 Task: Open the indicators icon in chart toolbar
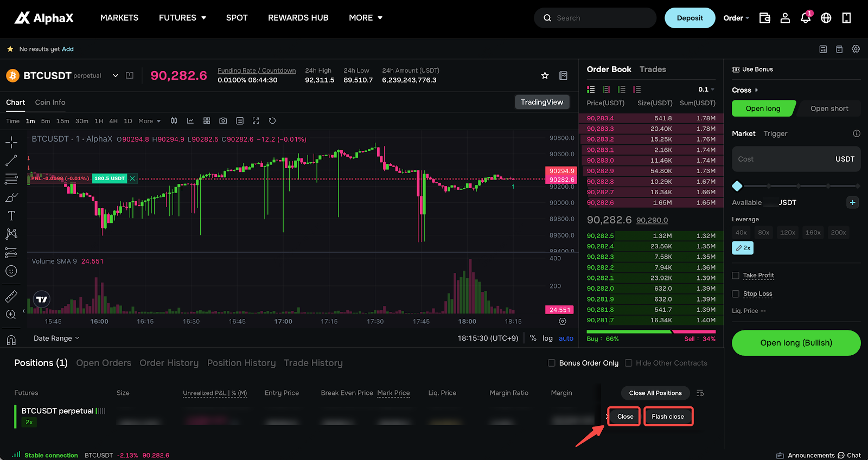click(190, 120)
